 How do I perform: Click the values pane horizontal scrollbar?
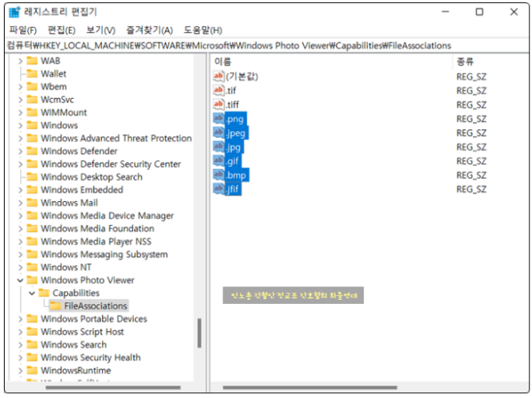[309, 388]
